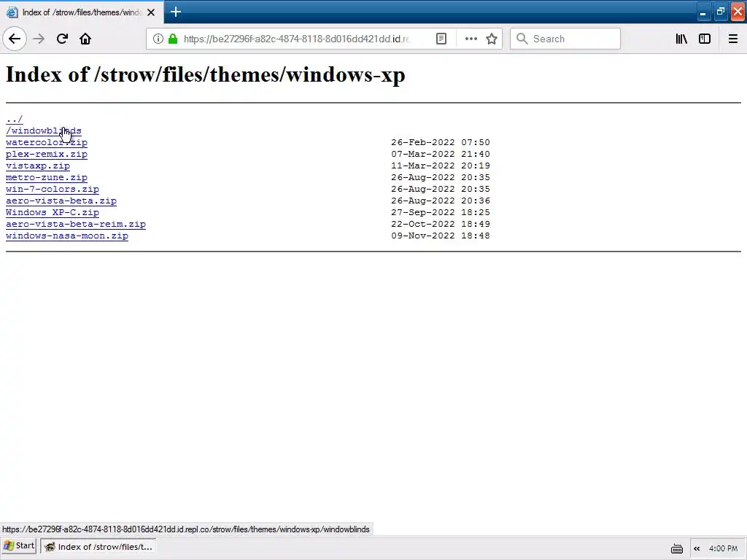Click the 4:00 PM taskbar clock
This screenshot has height=560, width=747.
pos(723,548)
